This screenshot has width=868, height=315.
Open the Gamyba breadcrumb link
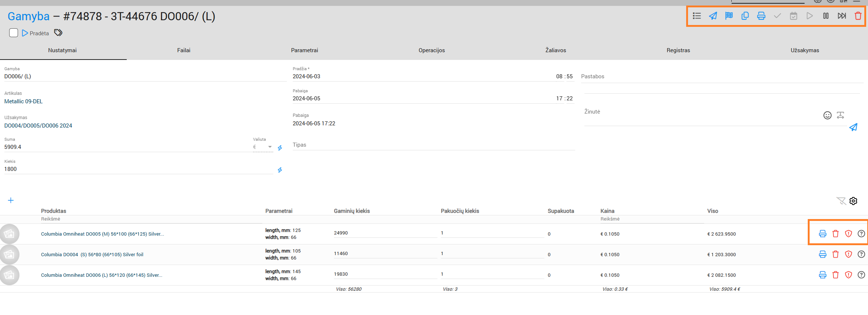(x=29, y=17)
